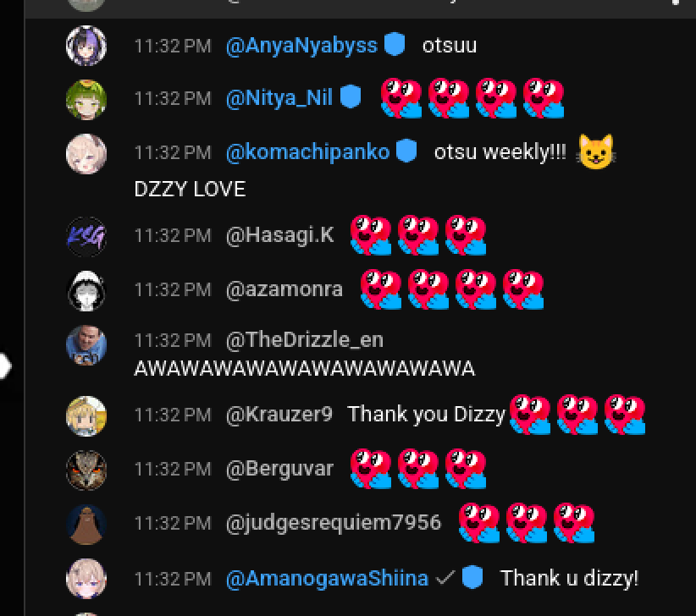
Task: Click the first heart emoji after @Berguvar
Action: [x=371, y=469]
